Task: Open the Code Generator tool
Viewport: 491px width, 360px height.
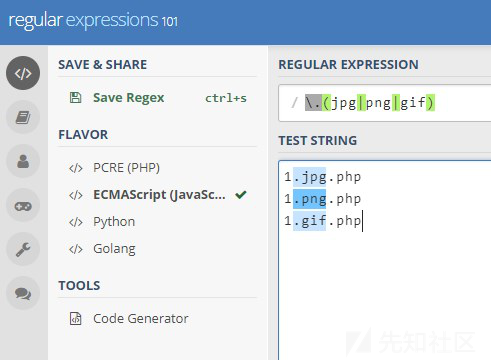Action: point(141,319)
